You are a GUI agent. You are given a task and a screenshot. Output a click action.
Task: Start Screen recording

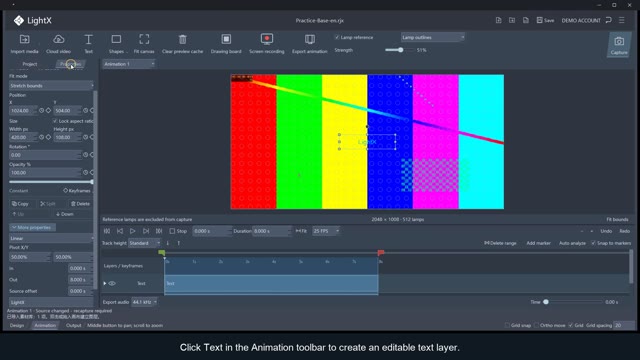[267, 44]
